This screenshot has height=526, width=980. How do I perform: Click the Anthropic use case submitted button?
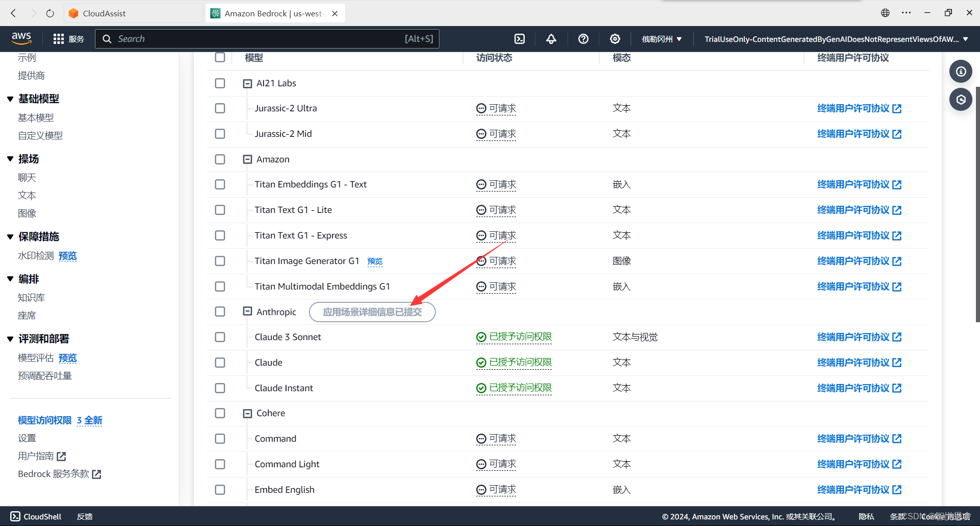coord(372,312)
